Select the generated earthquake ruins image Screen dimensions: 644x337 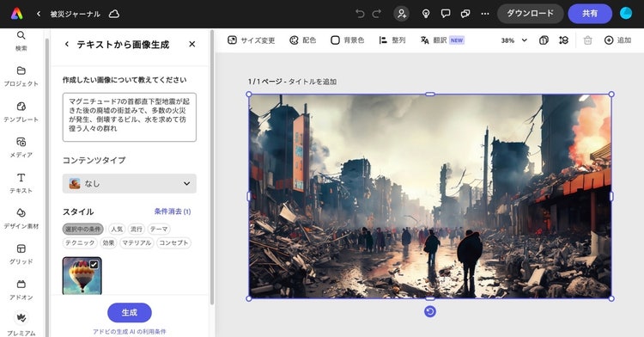(430, 197)
